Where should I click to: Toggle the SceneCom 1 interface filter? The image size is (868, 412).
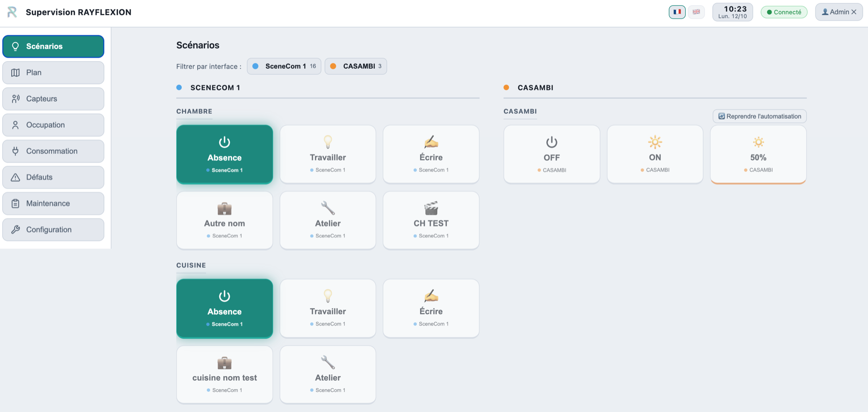(x=284, y=66)
